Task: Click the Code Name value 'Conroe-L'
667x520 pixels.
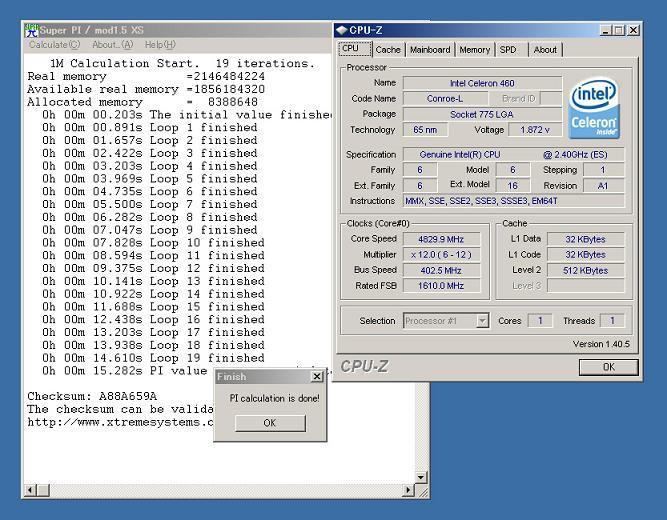Action: click(x=445, y=99)
